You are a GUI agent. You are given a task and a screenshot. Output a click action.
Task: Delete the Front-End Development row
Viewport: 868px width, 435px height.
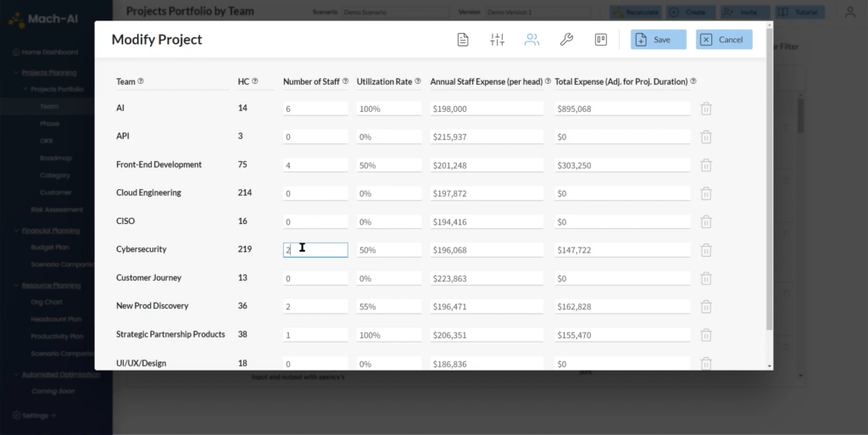pyautogui.click(x=706, y=165)
